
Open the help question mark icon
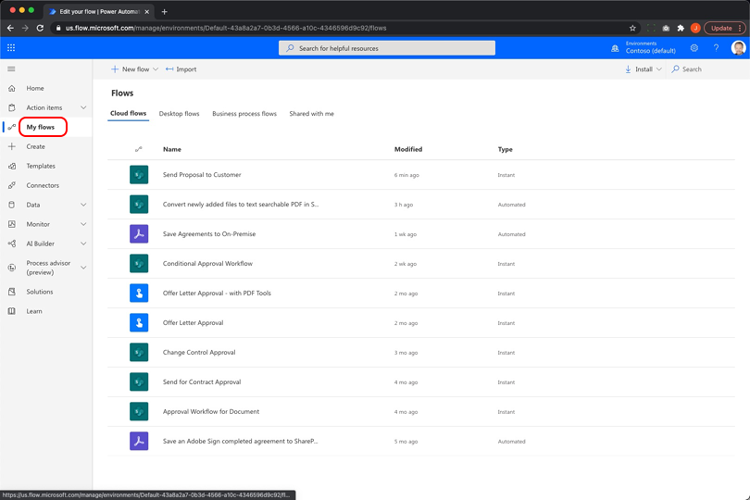point(716,48)
